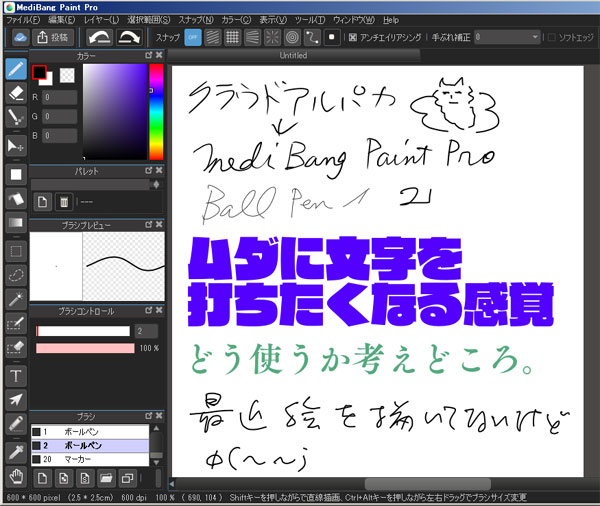Click the snap settings square icon
Image resolution: width=600 pixels, height=506 pixels.
tap(332, 38)
